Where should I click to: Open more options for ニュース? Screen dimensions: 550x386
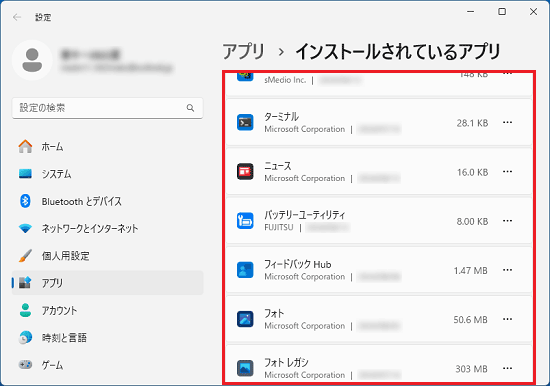coord(507,172)
